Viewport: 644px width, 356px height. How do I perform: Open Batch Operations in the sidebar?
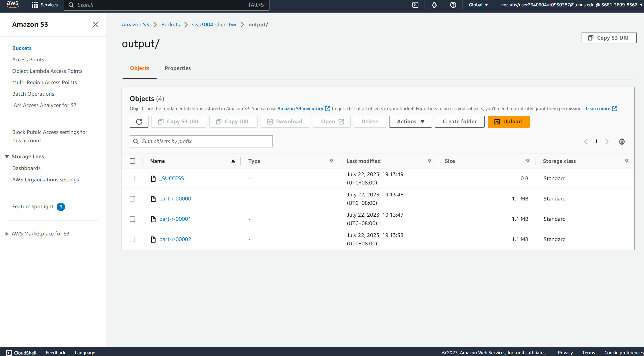(33, 94)
